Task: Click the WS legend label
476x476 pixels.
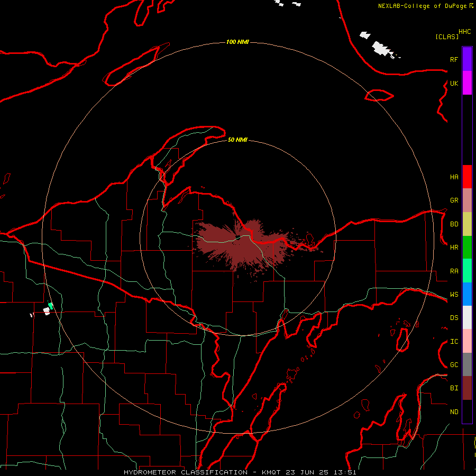Action: 454,295
